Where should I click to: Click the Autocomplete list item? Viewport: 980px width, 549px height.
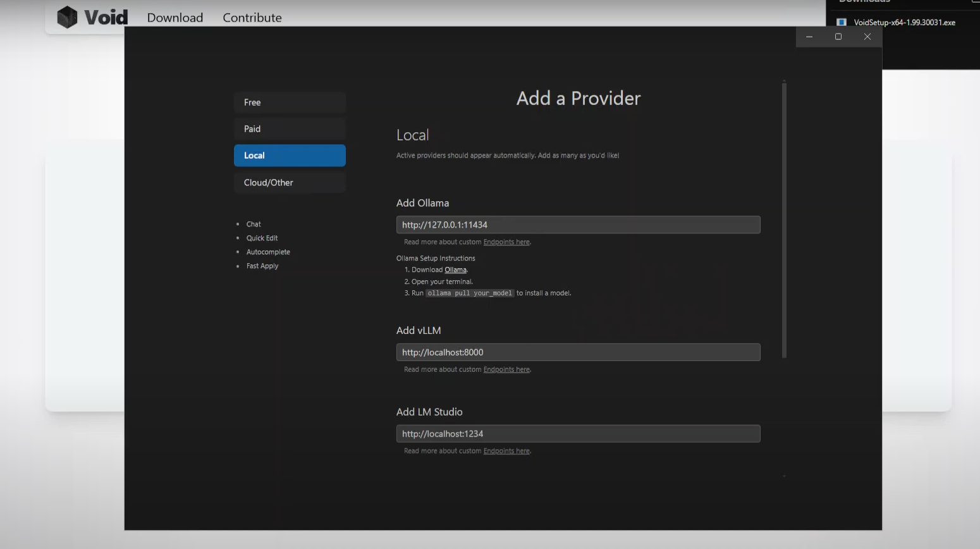click(x=268, y=252)
